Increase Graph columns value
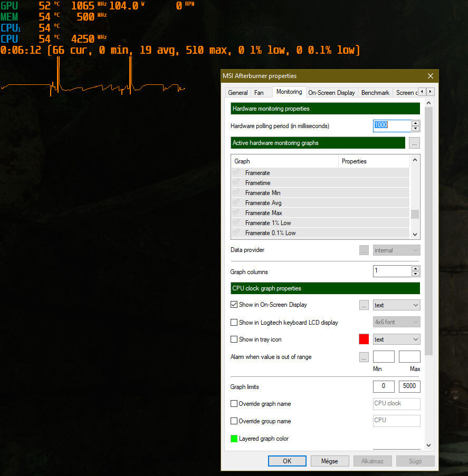 (415, 268)
